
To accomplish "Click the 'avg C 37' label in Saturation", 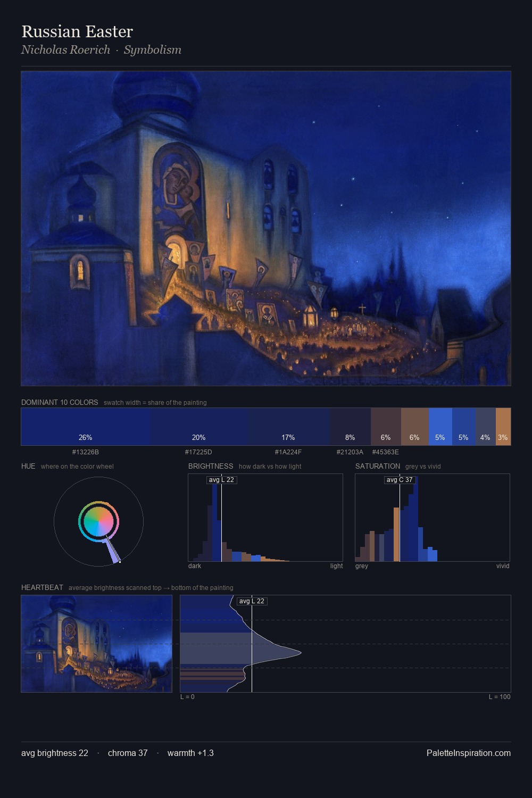I will [400, 480].
